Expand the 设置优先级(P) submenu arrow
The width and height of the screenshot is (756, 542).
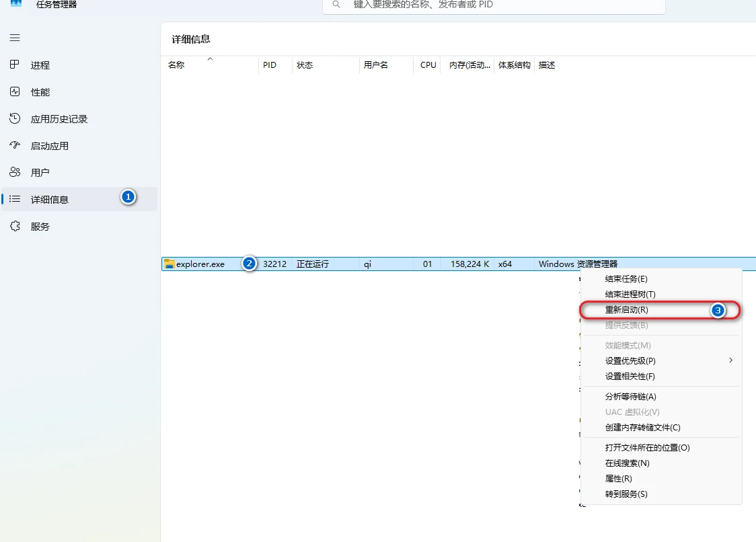[x=730, y=360]
